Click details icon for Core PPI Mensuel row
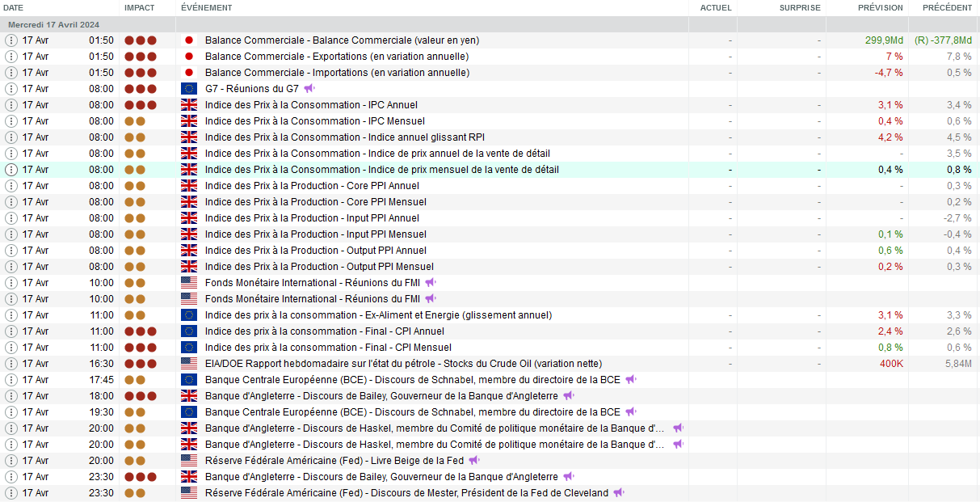The height and width of the screenshot is (502, 980). (11, 202)
